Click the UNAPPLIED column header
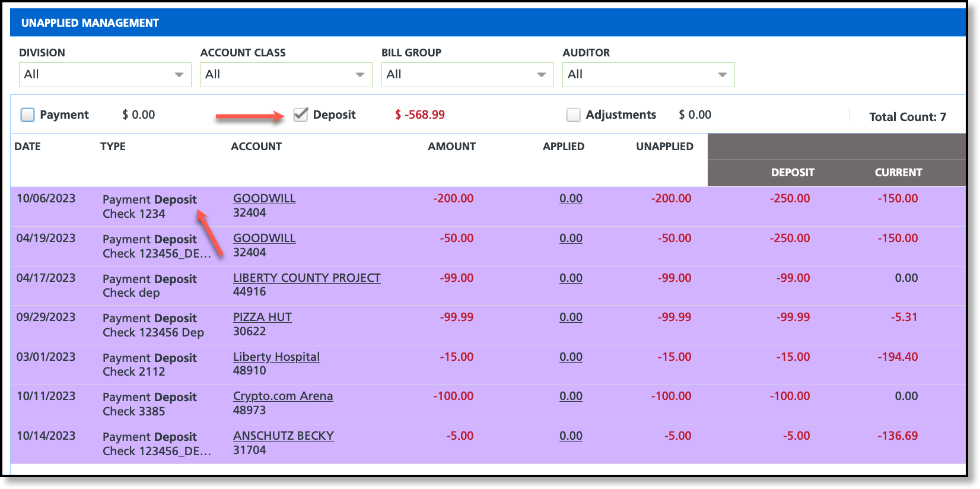This screenshot has height=489, width=980. (664, 147)
